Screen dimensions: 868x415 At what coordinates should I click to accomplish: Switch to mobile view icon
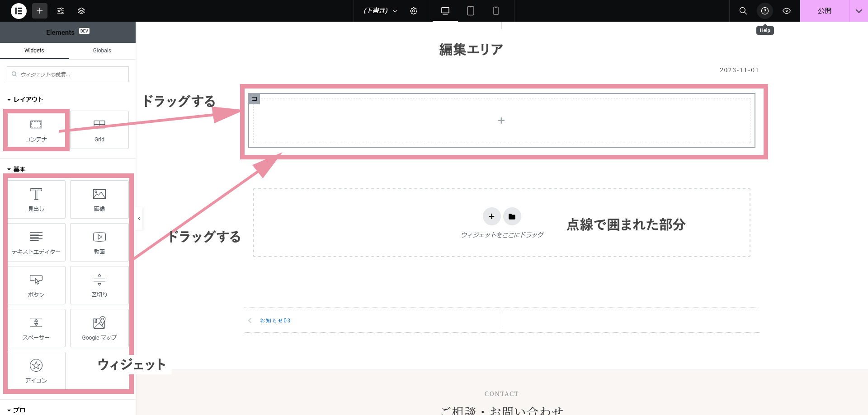(496, 11)
